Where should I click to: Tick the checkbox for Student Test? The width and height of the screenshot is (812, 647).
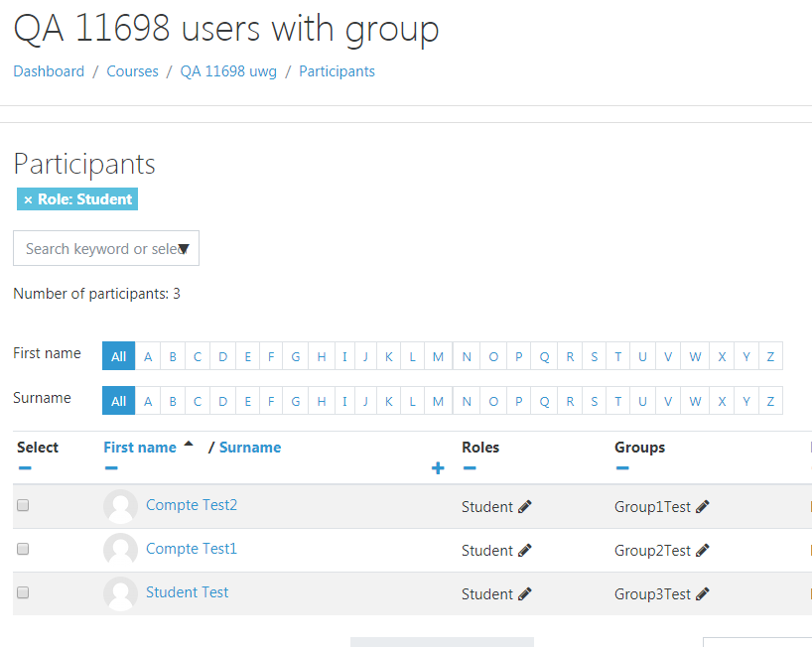click(x=23, y=592)
